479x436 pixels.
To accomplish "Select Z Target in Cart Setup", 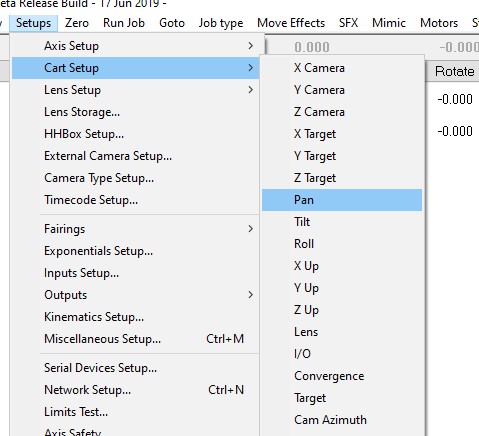I will 342,178.
